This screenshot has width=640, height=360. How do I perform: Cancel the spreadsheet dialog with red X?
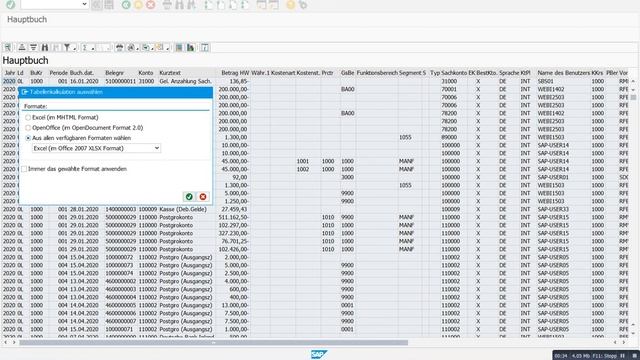pyautogui.click(x=203, y=197)
